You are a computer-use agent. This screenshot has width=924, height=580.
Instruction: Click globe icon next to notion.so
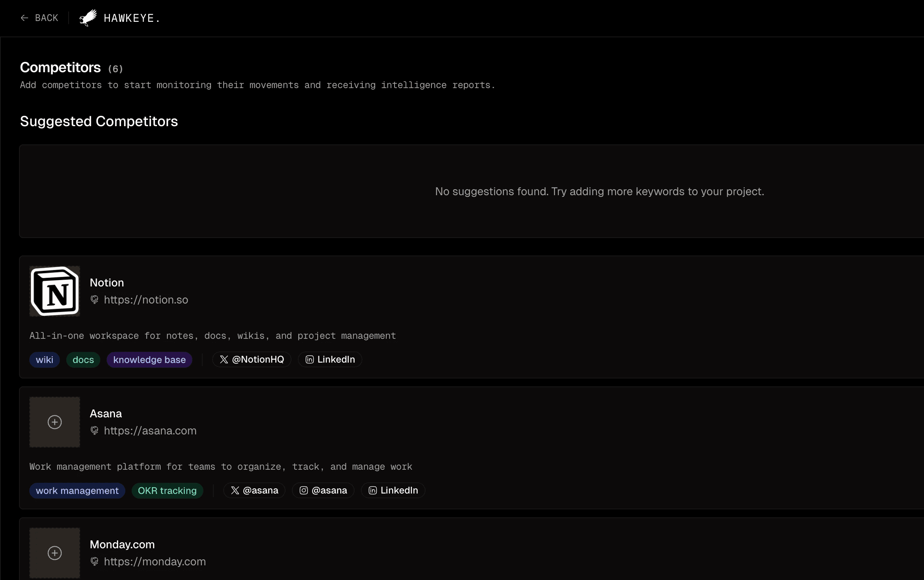94,300
